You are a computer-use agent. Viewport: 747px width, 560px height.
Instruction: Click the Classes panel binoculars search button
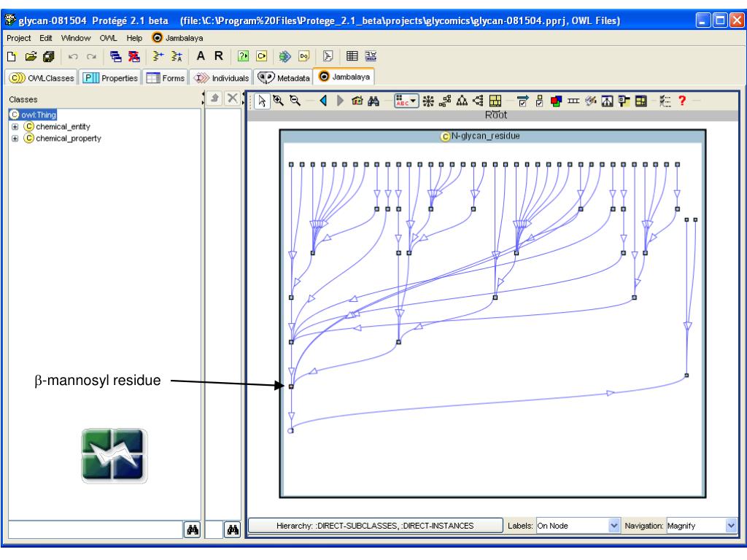(x=193, y=529)
